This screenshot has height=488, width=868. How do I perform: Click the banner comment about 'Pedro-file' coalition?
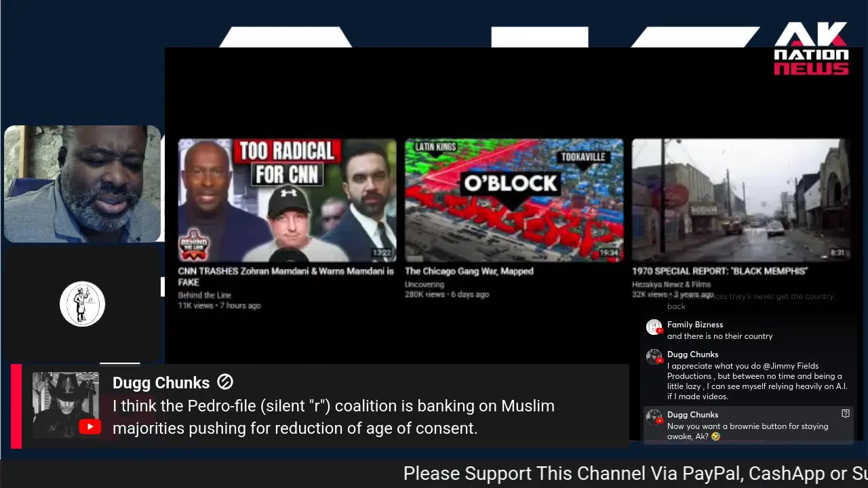(334, 417)
